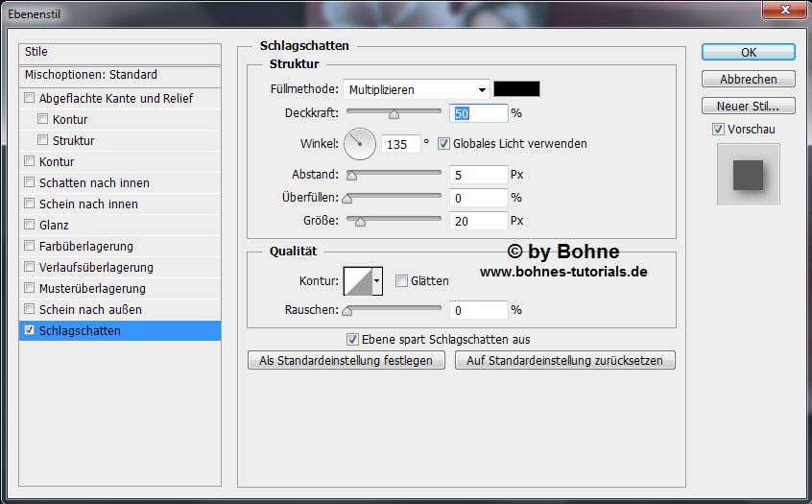Click the Größe value input field
The image size is (812, 504).
pos(477,221)
